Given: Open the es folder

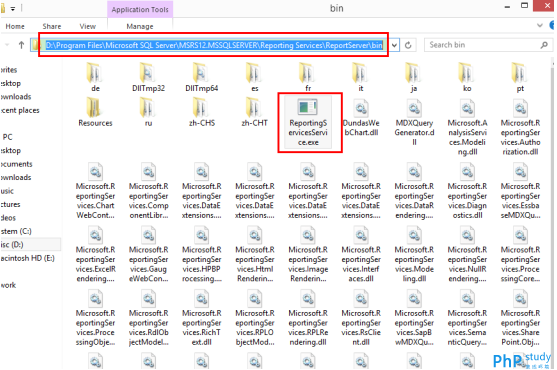Looking at the screenshot, I should pyautogui.click(x=255, y=77).
